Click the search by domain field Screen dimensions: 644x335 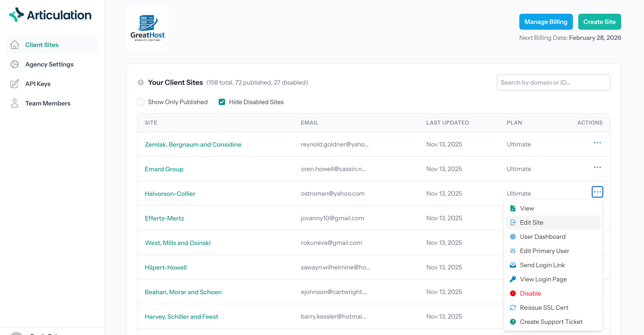tap(553, 82)
